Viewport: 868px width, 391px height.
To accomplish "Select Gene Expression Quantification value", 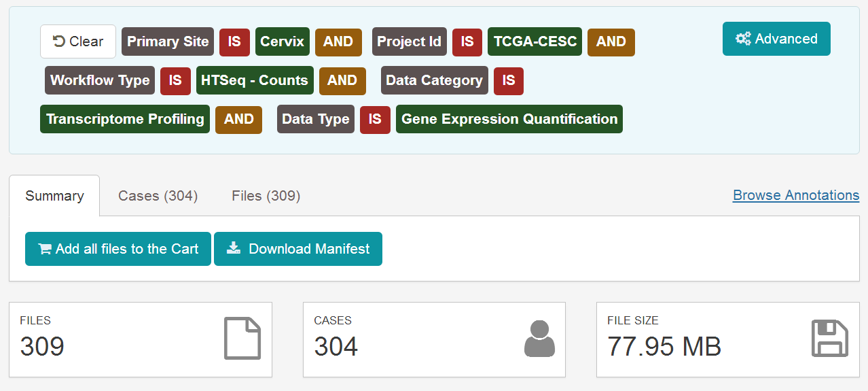I will [x=509, y=119].
